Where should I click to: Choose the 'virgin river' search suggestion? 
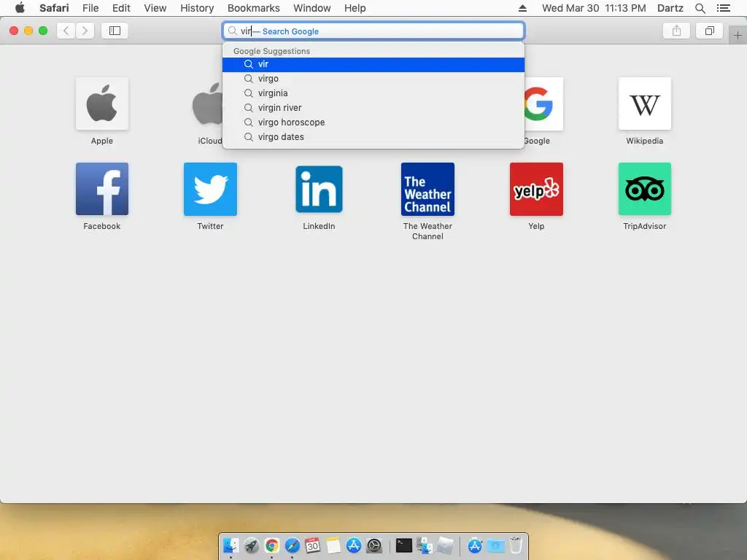pos(373,108)
